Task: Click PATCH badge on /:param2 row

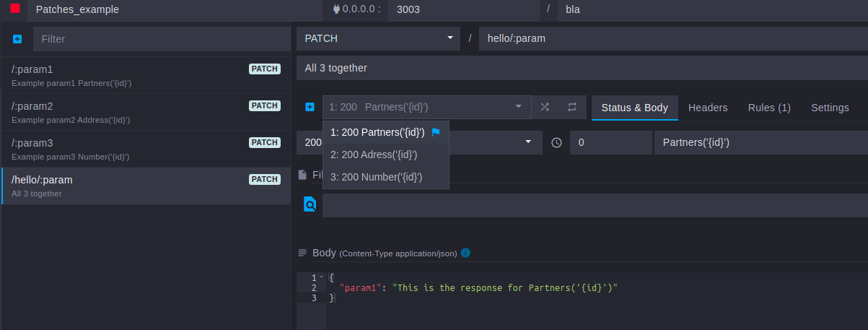Action: 264,106
